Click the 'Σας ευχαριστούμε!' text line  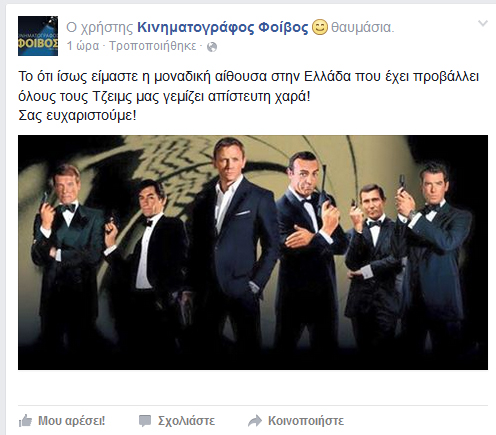click(x=77, y=116)
